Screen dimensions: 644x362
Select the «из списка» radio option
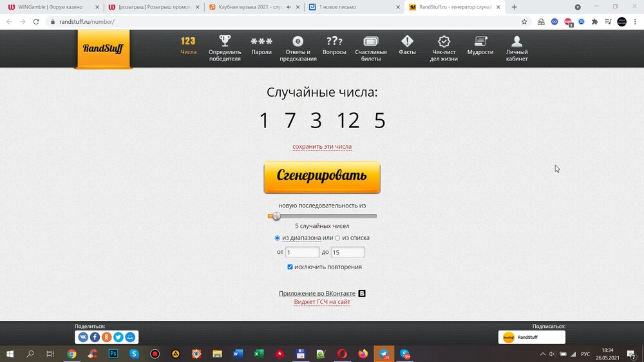(337, 238)
